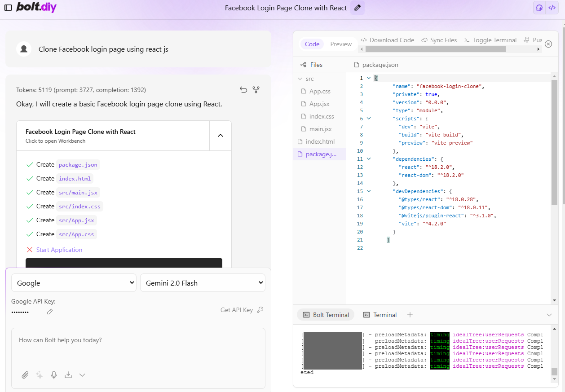Collapse the terminal panel chevron
The height and width of the screenshot is (392, 565).
coord(549,315)
